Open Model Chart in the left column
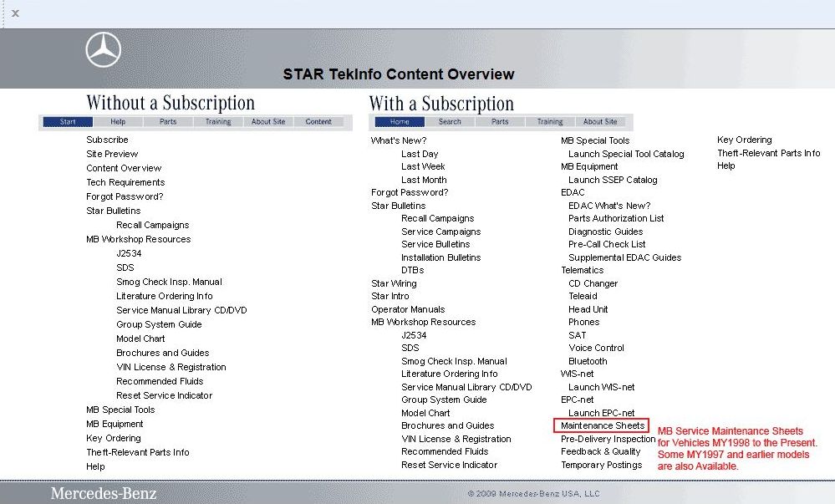The height and width of the screenshot is (504, 835). coord(140,339)
